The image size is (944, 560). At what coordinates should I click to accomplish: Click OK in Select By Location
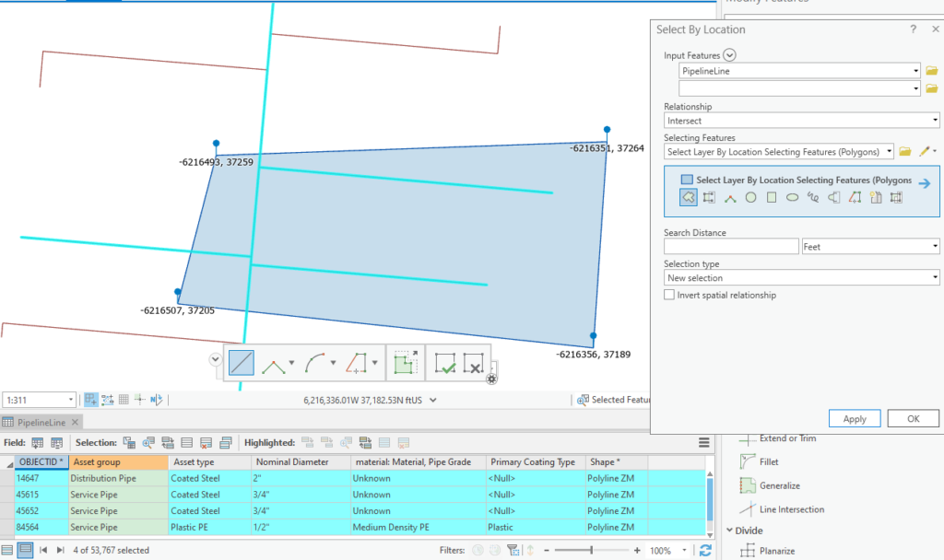(913, 418)
